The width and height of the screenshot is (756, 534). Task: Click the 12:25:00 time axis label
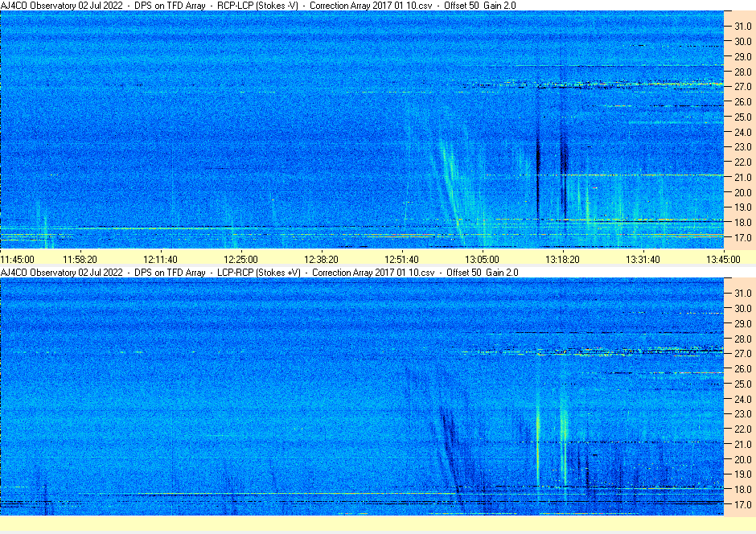click(240, 259)
